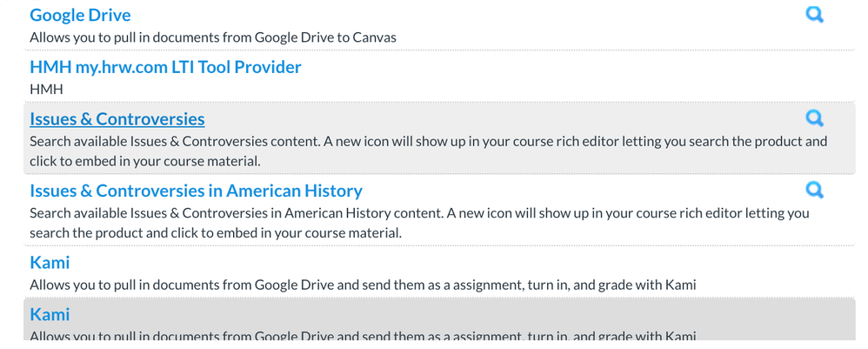Click the search icon for American History app
Screen dimensions: 868x349
814,190
